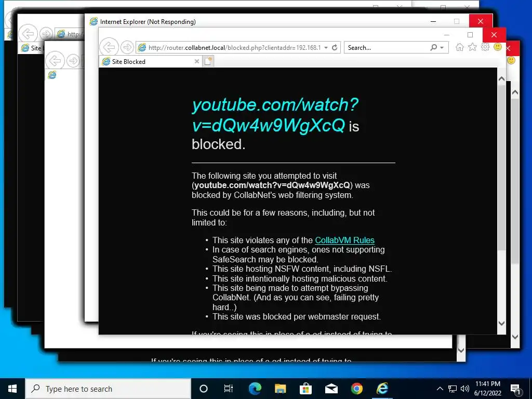Viewport: 532px width, 399px height.
Task: Open the Windows Start menu
Action: pos(12,389)
